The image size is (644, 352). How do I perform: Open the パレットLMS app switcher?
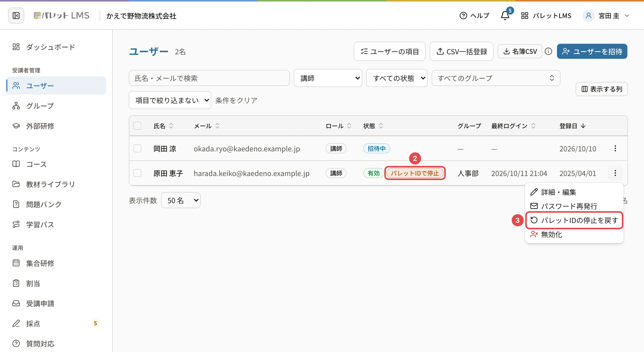point(546,16)
